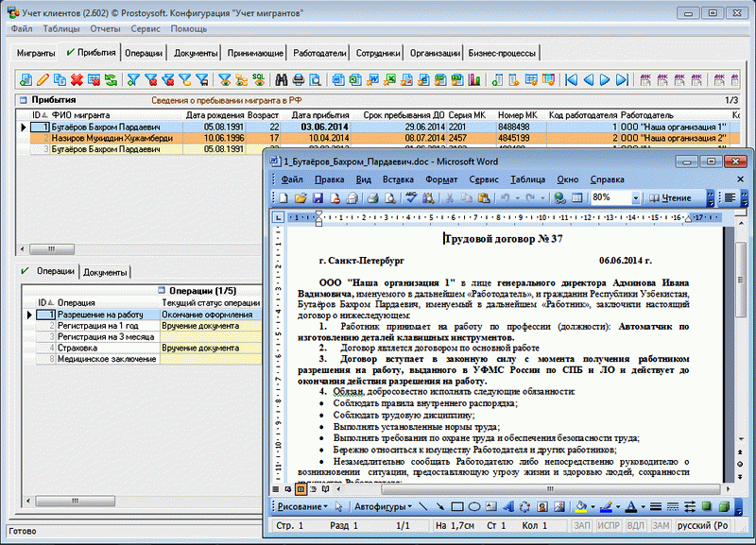Select the Rectangle drawing tool
This screenshot has width=756, height=545.
pyautogui.click(x=458, y=507)
